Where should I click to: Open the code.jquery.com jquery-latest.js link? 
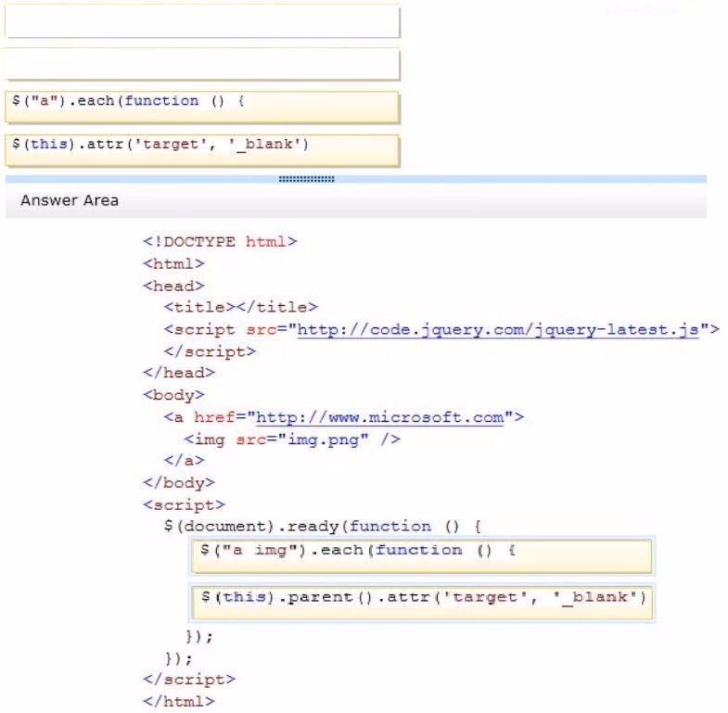(x=498, y=330)
